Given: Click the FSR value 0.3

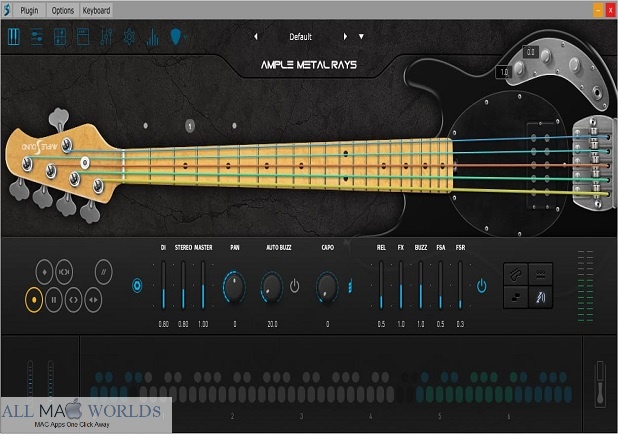Looking at the screenshot, I should point(460,324).
